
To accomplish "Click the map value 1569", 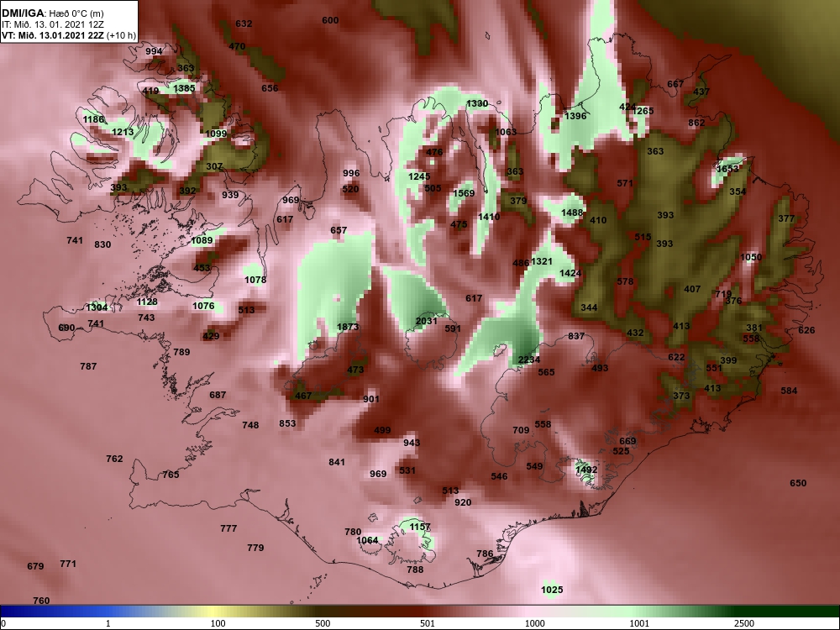I will point(464,193).
